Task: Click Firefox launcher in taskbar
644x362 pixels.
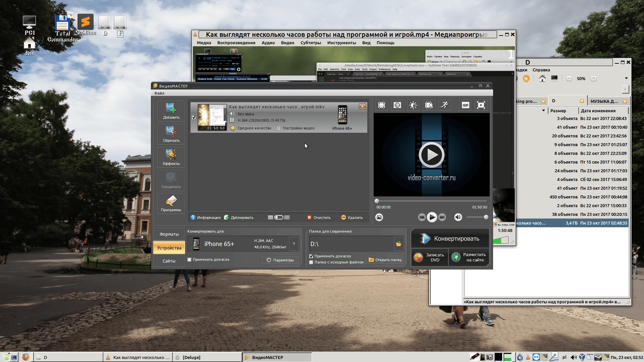Action: tap(25, 357)
